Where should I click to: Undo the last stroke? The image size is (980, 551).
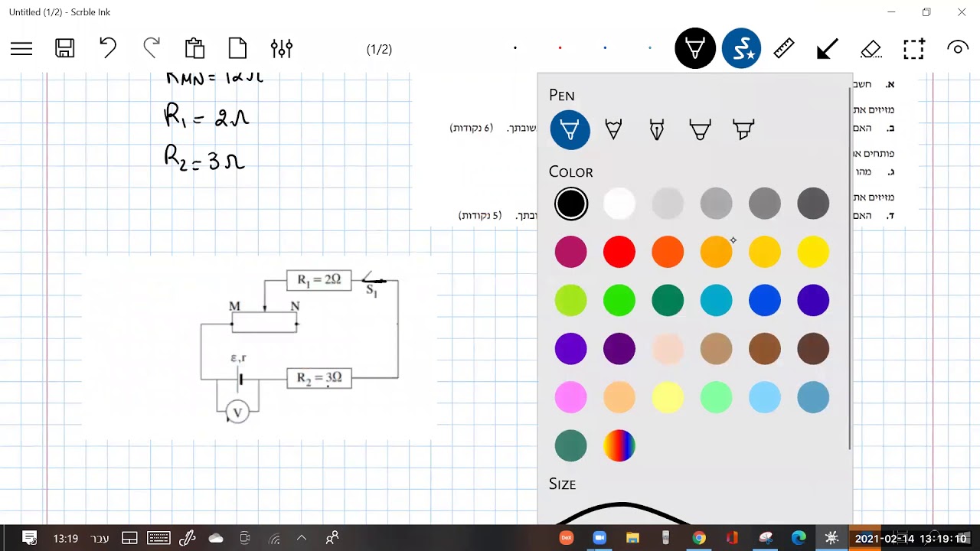(x=108, y=48)
